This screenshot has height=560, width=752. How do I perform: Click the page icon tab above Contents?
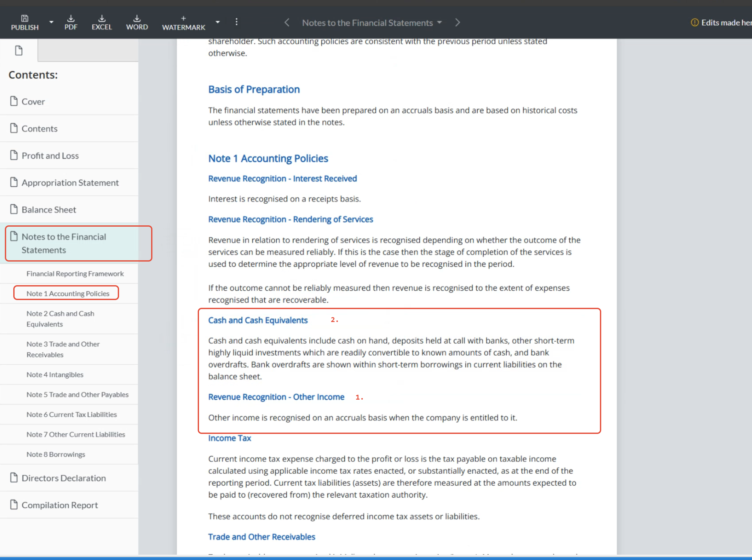(x=19, y=50)
